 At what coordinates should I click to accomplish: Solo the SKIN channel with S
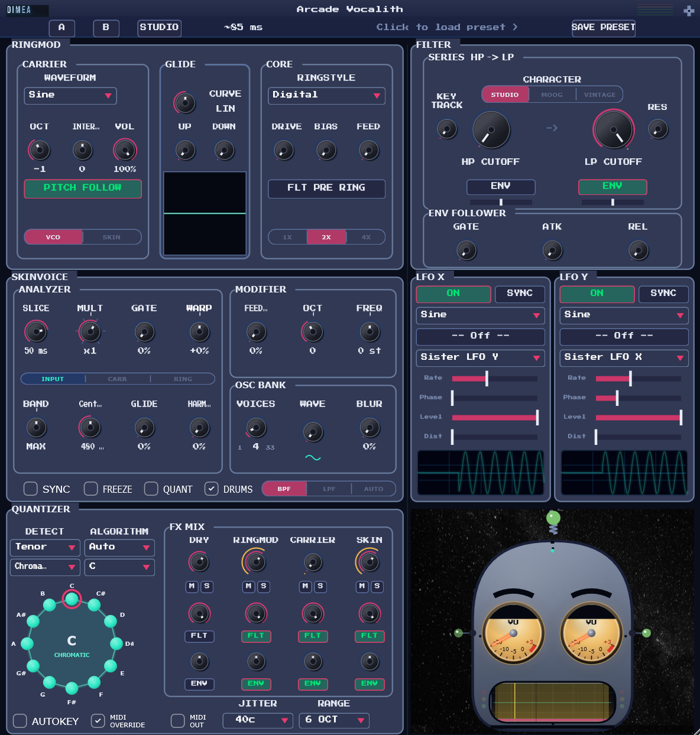(x=377, y=586)
